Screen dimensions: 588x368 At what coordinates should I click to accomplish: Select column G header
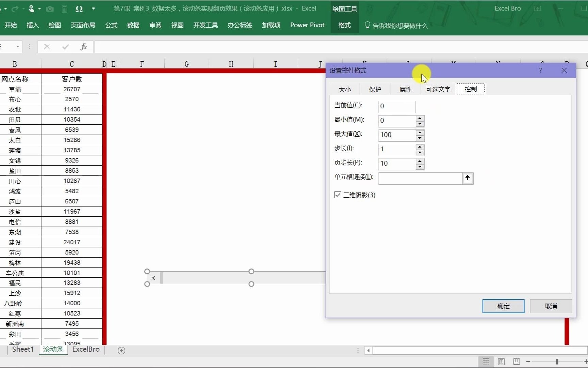click(x=186, y=64)
